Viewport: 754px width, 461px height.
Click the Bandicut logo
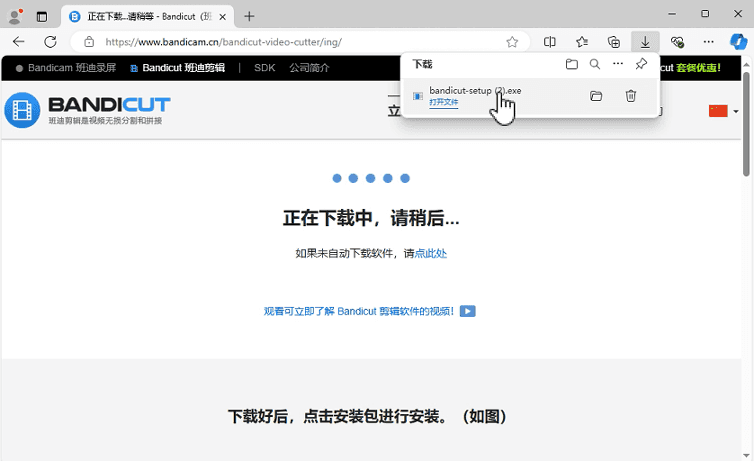[88, 110]
